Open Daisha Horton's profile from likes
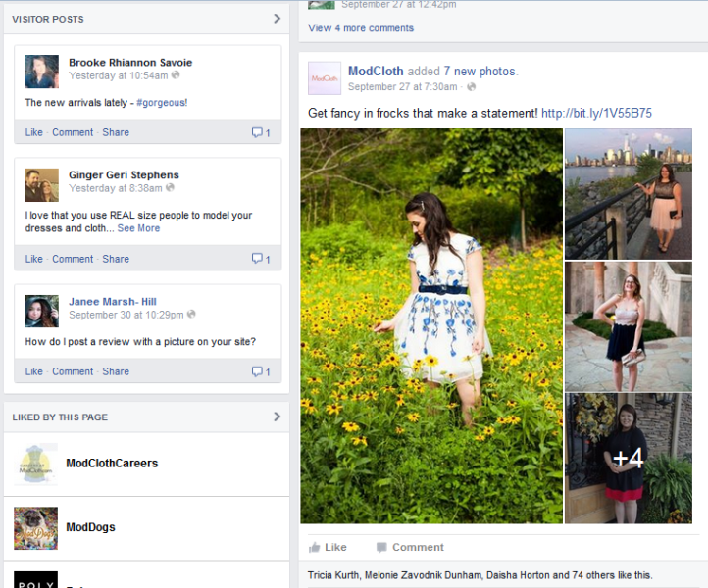The image size is (708, 588). (x=518, y=575)
